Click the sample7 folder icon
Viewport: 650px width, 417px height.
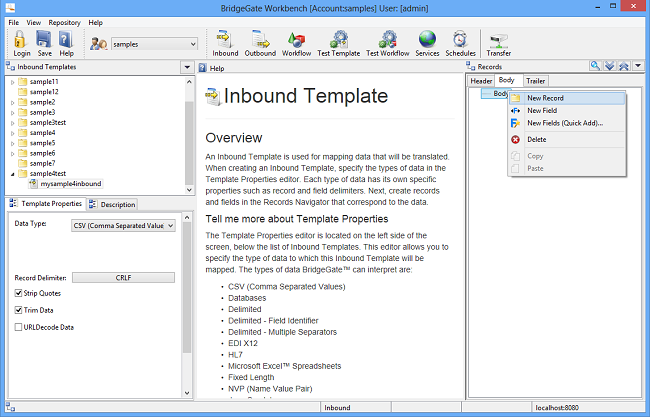tap(23, 163)
